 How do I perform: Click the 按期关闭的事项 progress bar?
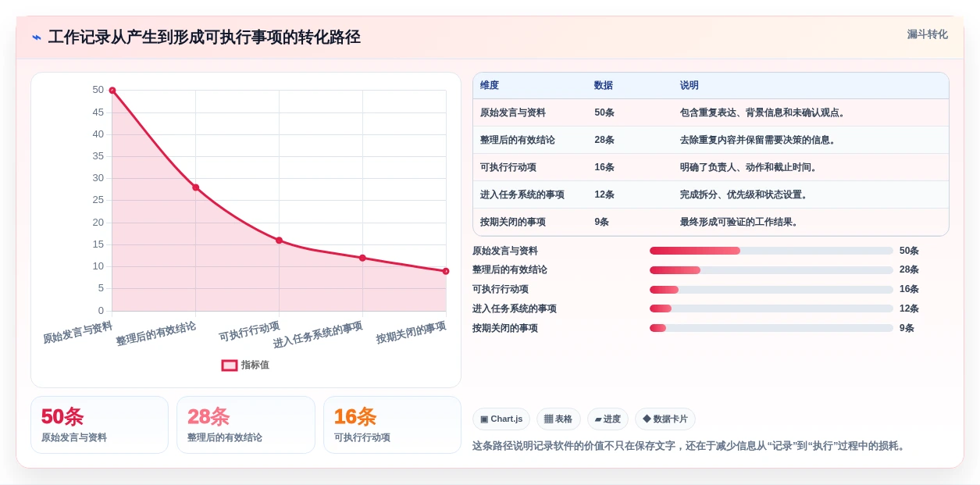pos(772,328)
